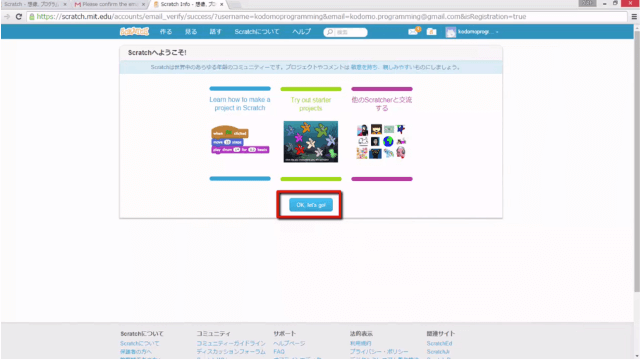
Task: Open the 話す menu item
Action: pyautogui.click(x=215, y=32)
